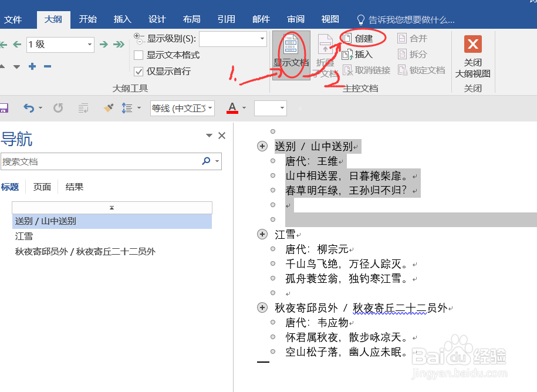Select 江雪 in the navigation pane
This screenshot has width=537, height=392.
point(24,236)
